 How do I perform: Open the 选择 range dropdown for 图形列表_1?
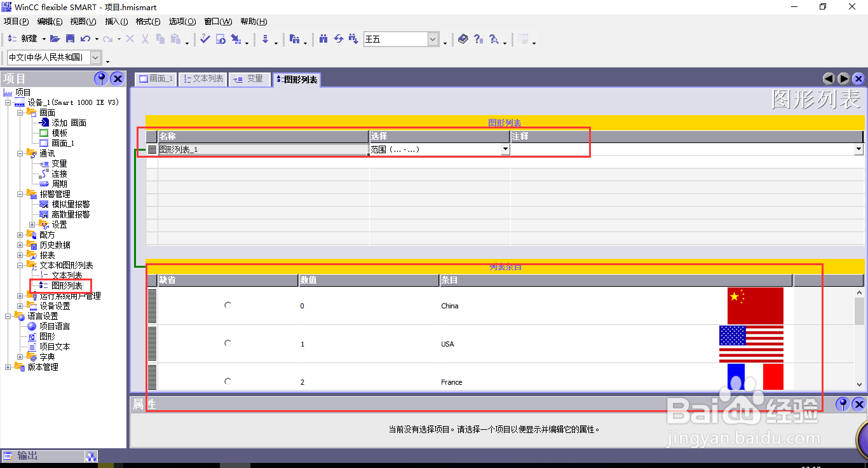click(x=505, y=149)
